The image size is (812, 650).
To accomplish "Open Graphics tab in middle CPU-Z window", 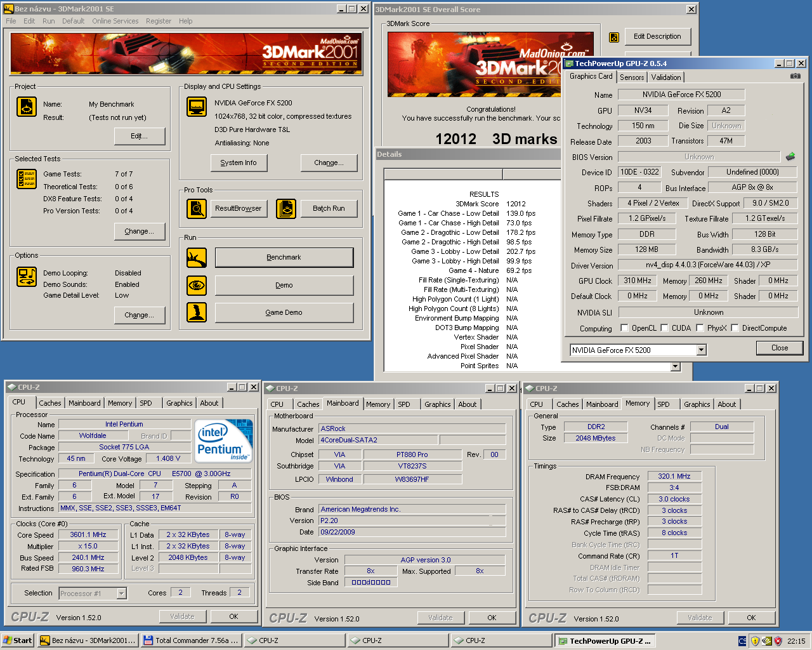I will pyautogui.click(x=438, y=404).
